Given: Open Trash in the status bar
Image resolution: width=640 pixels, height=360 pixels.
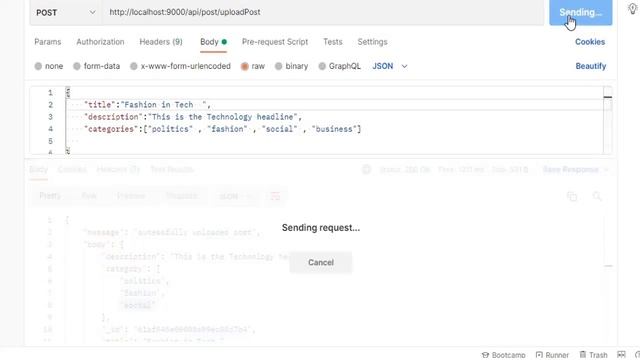Looking at the screenshot, I should pos(593,355).
